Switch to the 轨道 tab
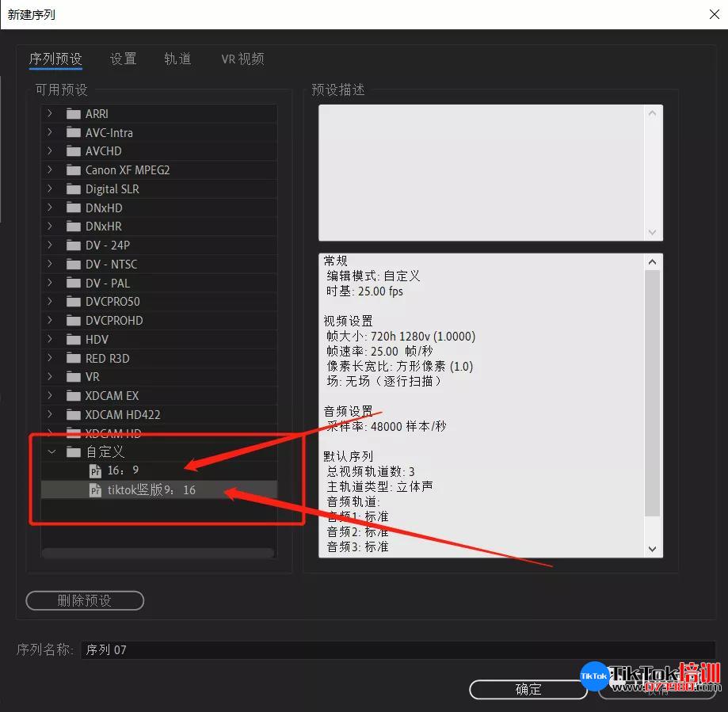Screen dimensions: 728x712 click(177, 59)
